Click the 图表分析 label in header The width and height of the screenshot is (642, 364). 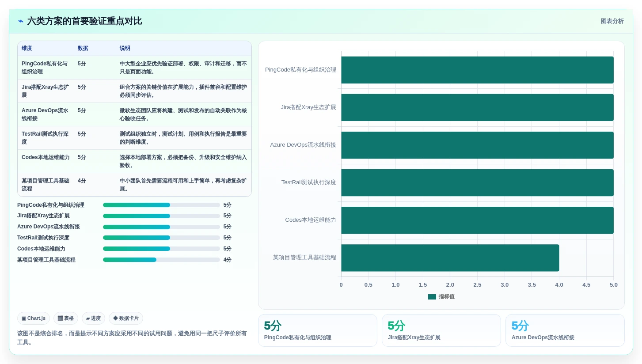pyautogui.click(x=612, y=21)
